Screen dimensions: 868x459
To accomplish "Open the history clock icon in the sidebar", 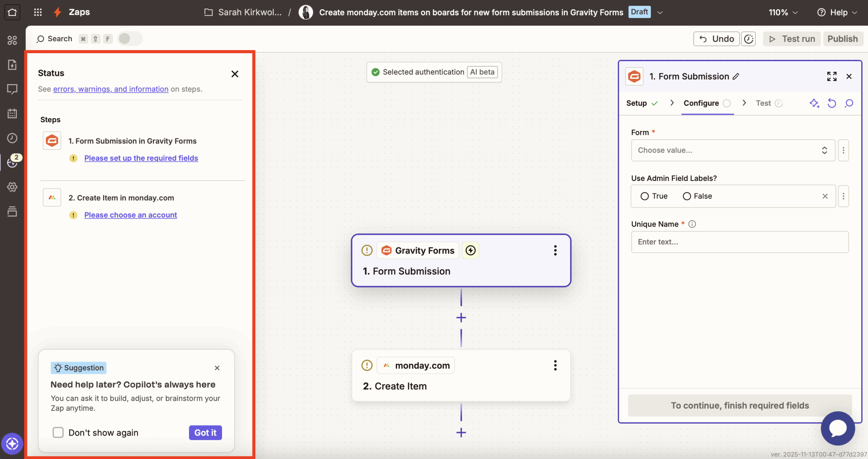I will [12, 138].
